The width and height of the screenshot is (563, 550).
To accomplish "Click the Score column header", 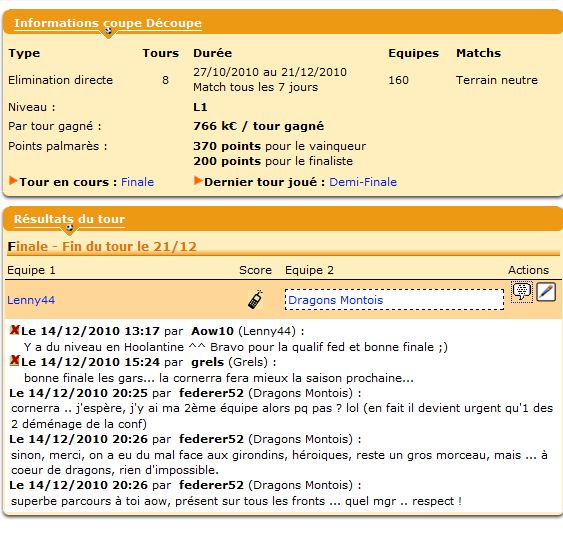I will tap(255, 270).
